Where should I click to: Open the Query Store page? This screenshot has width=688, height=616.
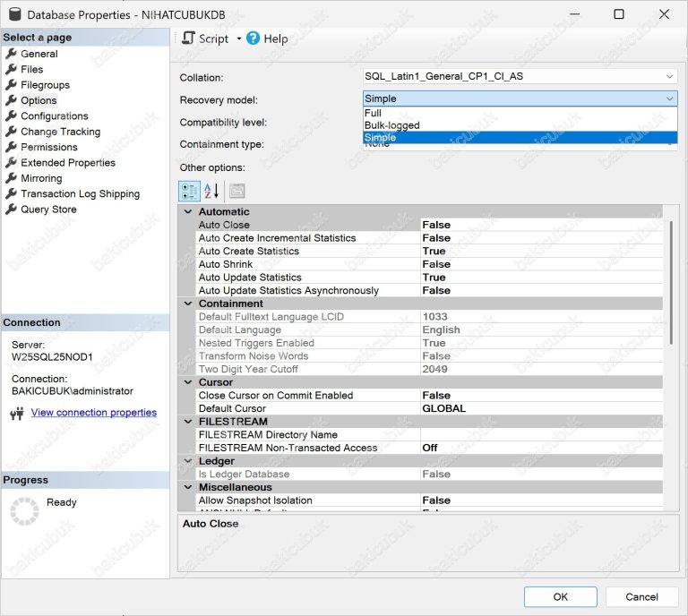(x=48, y=210)
